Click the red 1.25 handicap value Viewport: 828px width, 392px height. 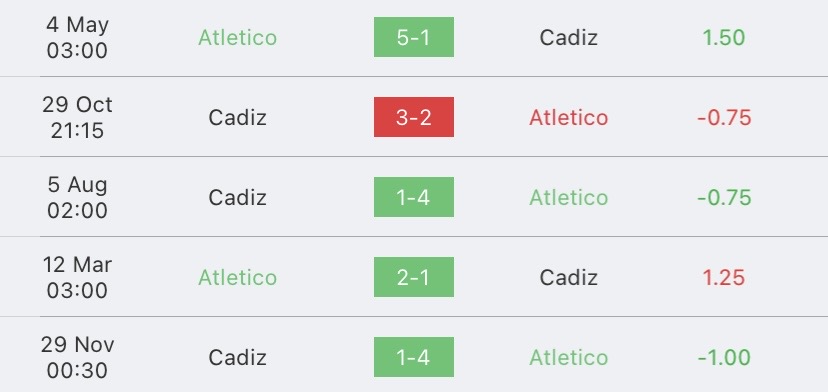[724, 277]
